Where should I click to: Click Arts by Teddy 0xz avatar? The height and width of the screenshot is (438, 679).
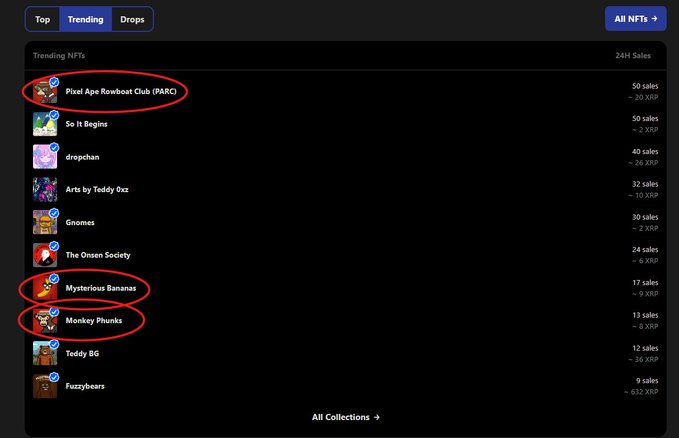point(45,190)
